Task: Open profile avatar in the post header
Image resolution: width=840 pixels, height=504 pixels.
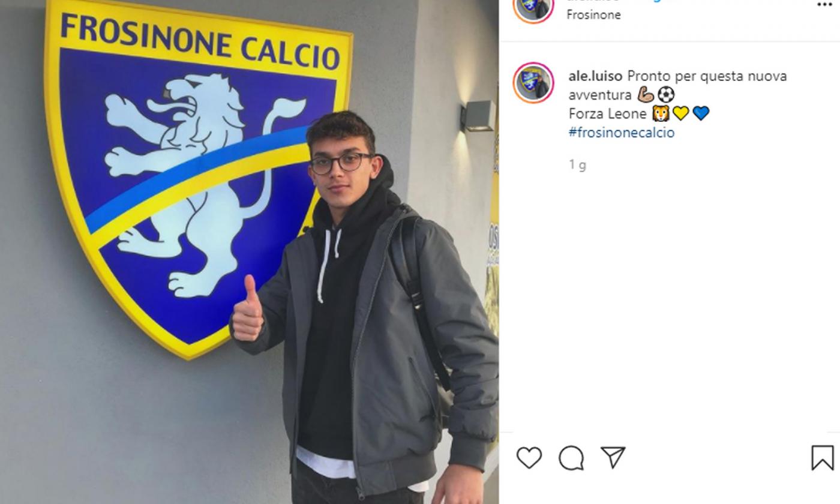Action: point(533,7)
